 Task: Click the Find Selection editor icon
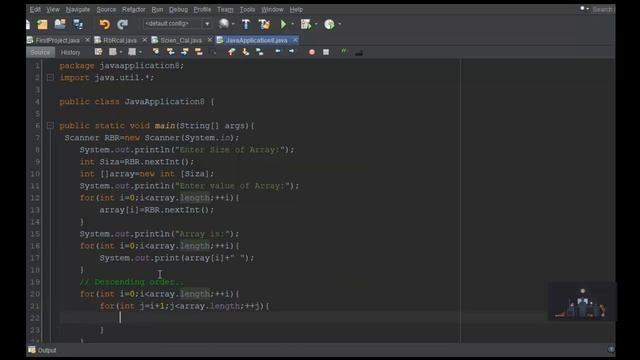point(156,52)
